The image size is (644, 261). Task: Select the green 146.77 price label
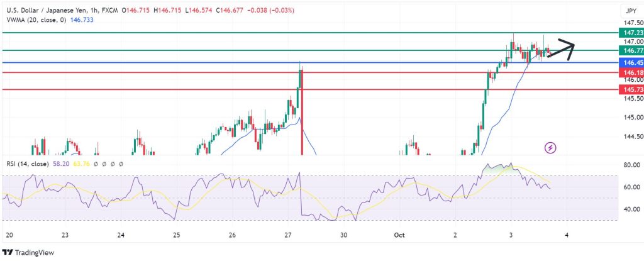(631, 50)
